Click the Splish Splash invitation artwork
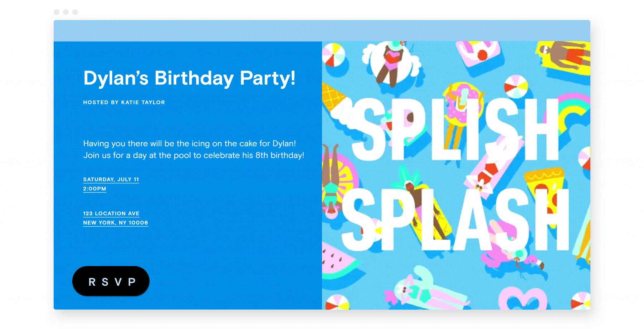Image resolution: width=644 pixels, height=329 pixels. click(456, 175)
